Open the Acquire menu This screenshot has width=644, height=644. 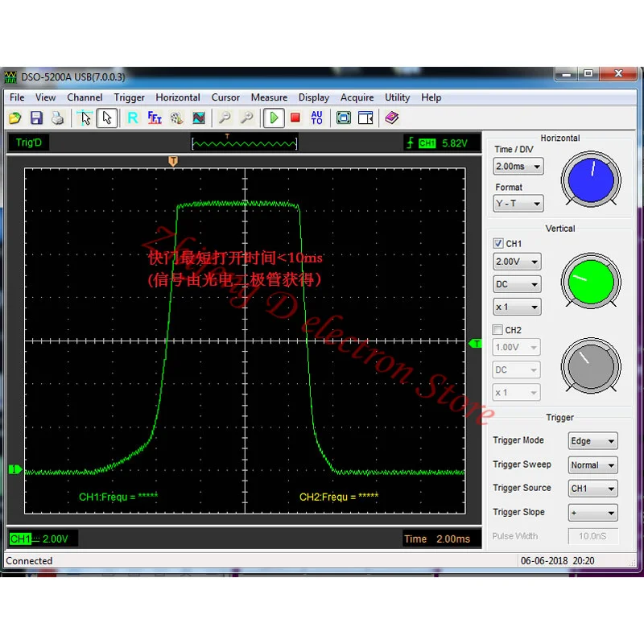[357, 97]
